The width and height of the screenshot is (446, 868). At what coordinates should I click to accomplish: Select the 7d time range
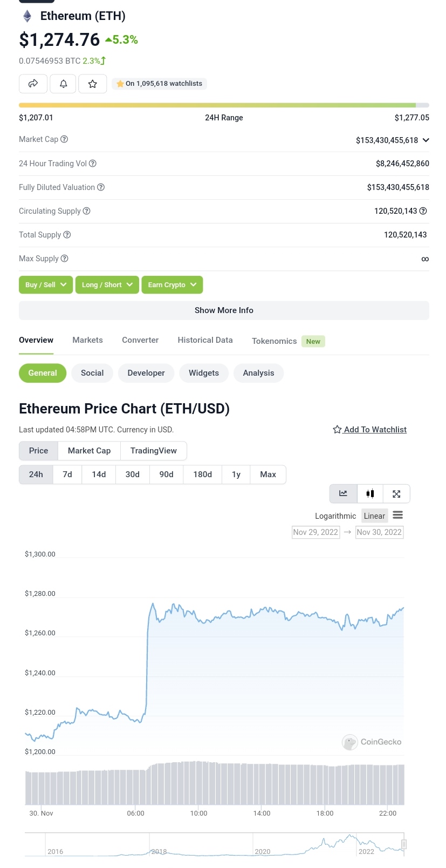(67, 474)
